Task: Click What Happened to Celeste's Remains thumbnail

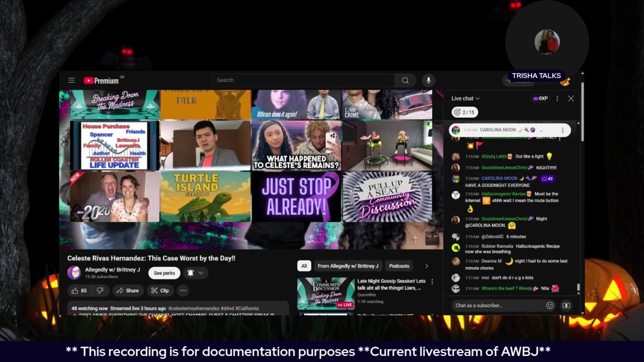Action: coord(296,145)
